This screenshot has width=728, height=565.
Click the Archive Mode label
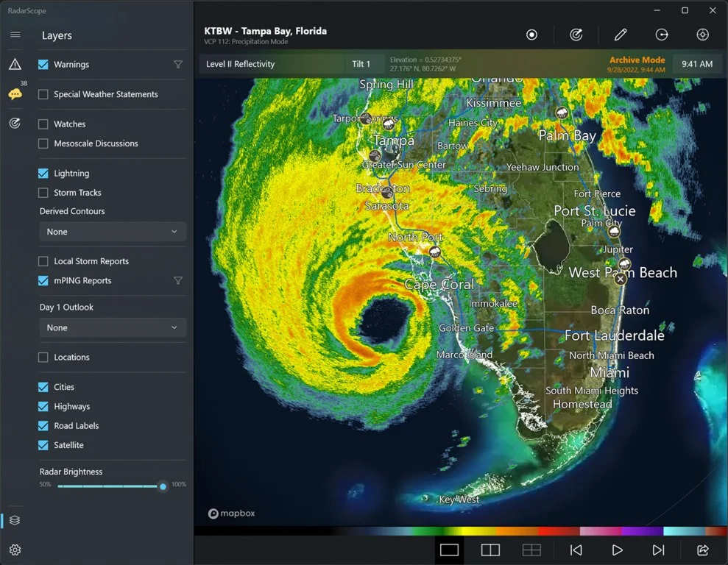click(x=637, y=60)
